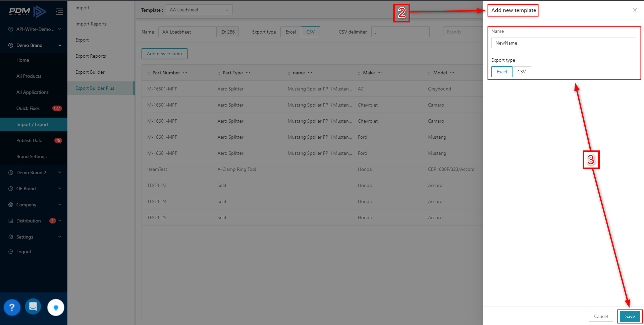Choose CSV export type for AA Loadsheet

310,32
